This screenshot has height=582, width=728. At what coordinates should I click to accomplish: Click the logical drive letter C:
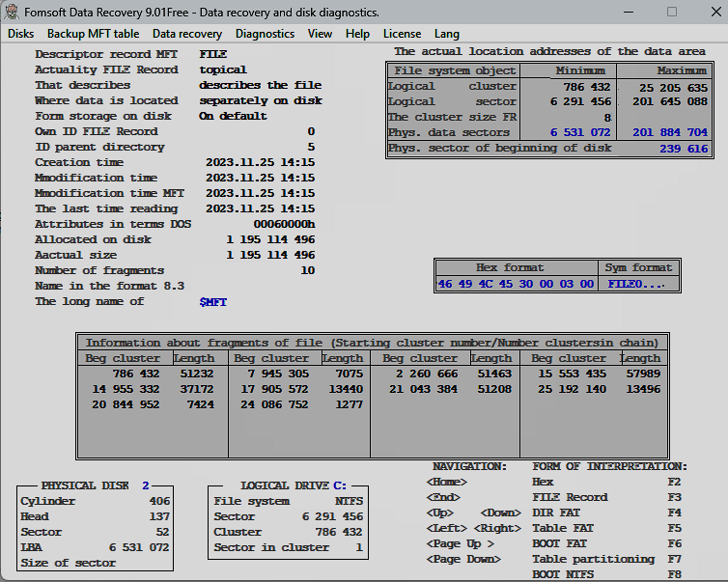tap(340, 485)
